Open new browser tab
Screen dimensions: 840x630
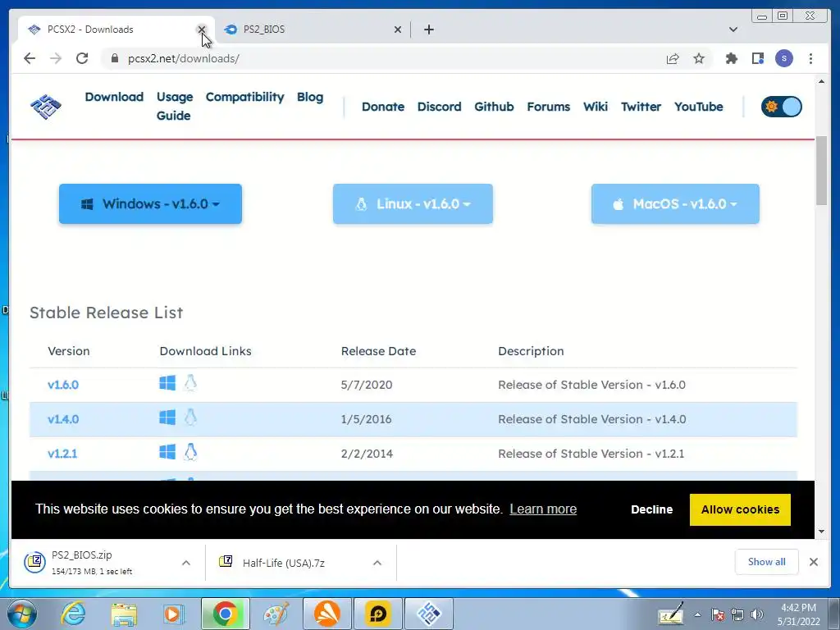tap(428, 30)
